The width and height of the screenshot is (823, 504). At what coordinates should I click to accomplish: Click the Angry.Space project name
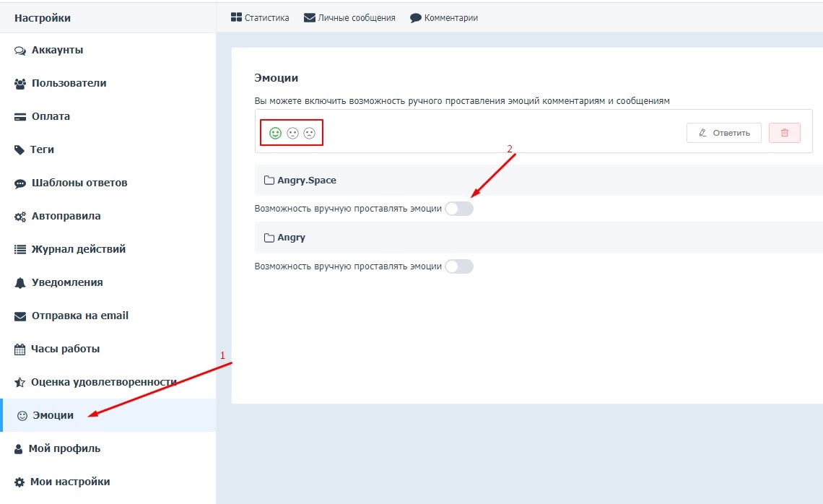coord(307,181)
